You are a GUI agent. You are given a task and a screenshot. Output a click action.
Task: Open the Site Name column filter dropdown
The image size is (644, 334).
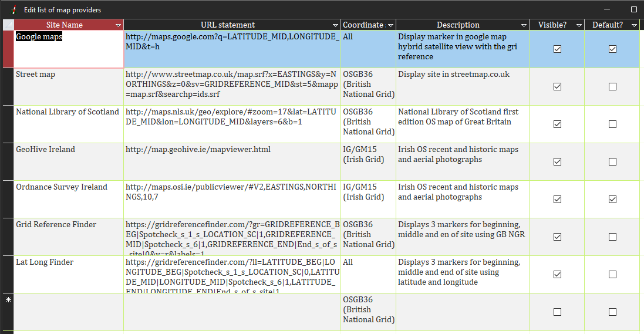click(119, 25)
